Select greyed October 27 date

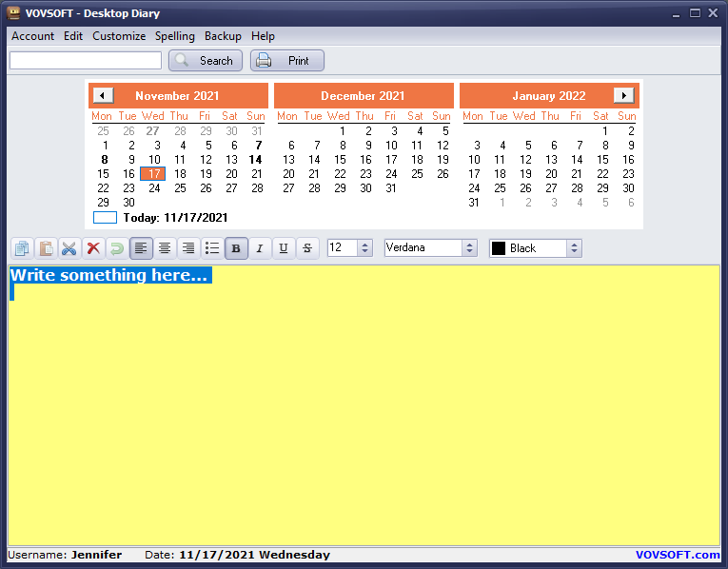point(153,131)
